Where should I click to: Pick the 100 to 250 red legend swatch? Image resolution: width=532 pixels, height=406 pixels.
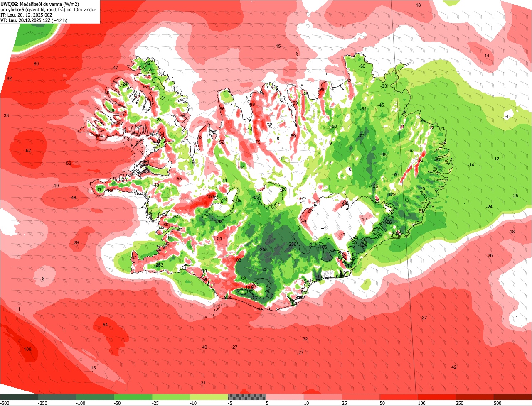click(437, 397)
